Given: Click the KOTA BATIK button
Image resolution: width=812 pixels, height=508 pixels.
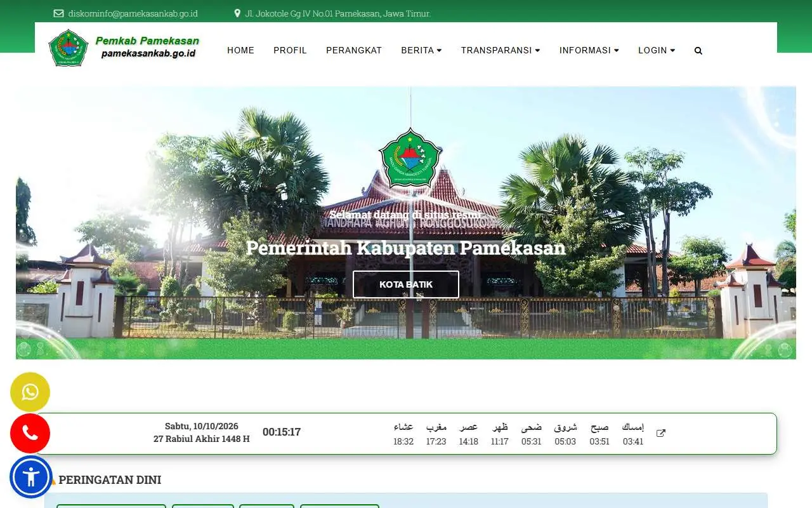Looking at the screenshot, I should [x=406, y=284].
